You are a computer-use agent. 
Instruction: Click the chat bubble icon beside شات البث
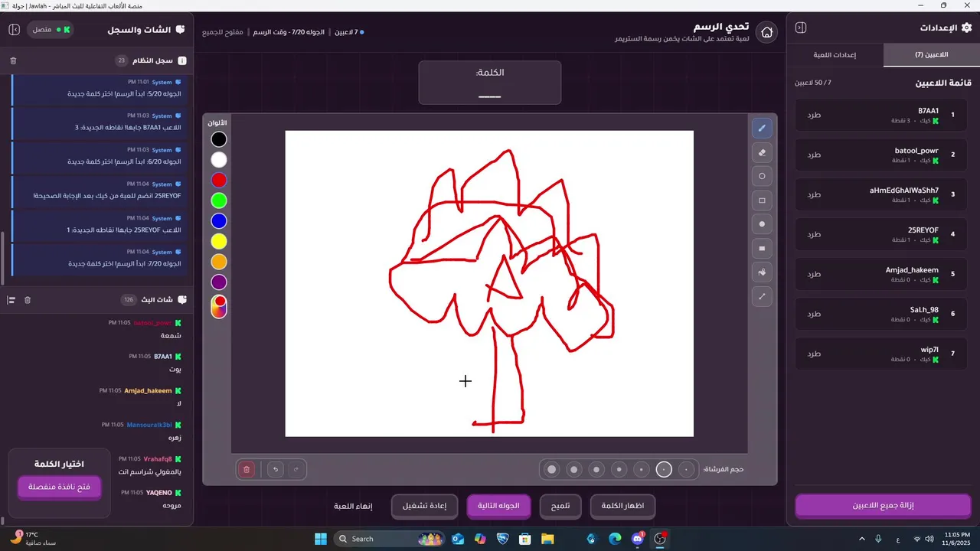pyautogui.click(x=181, y=300)
